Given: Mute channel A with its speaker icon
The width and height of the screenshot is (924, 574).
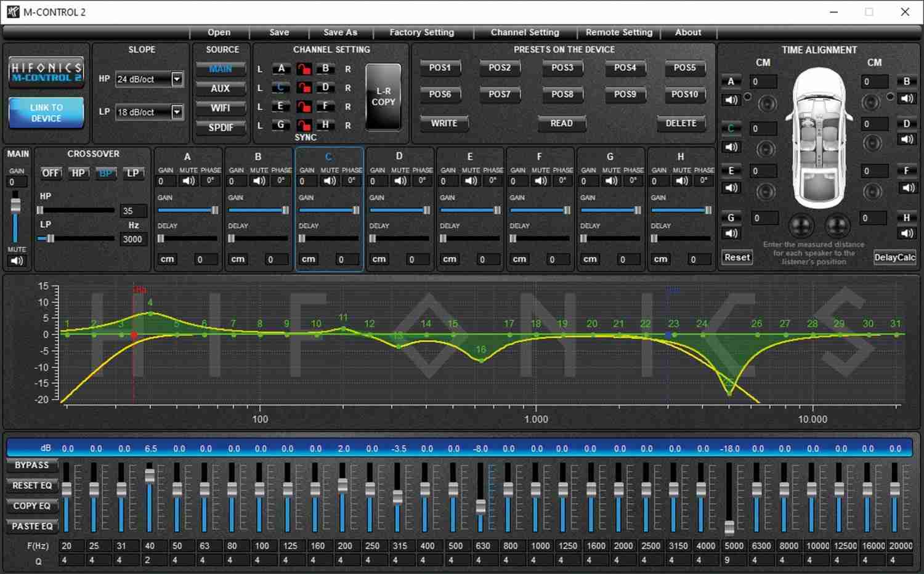Looking at the screenshot, I should coord(188,181).
